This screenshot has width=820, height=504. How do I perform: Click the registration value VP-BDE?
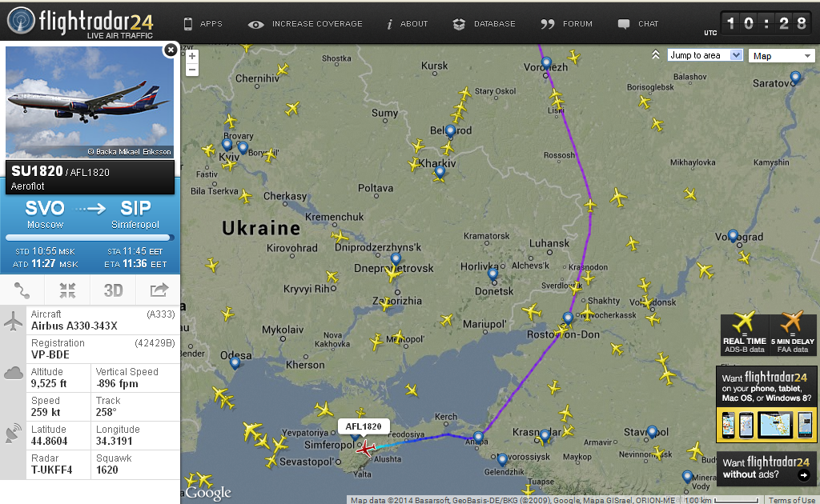(50, 354)
